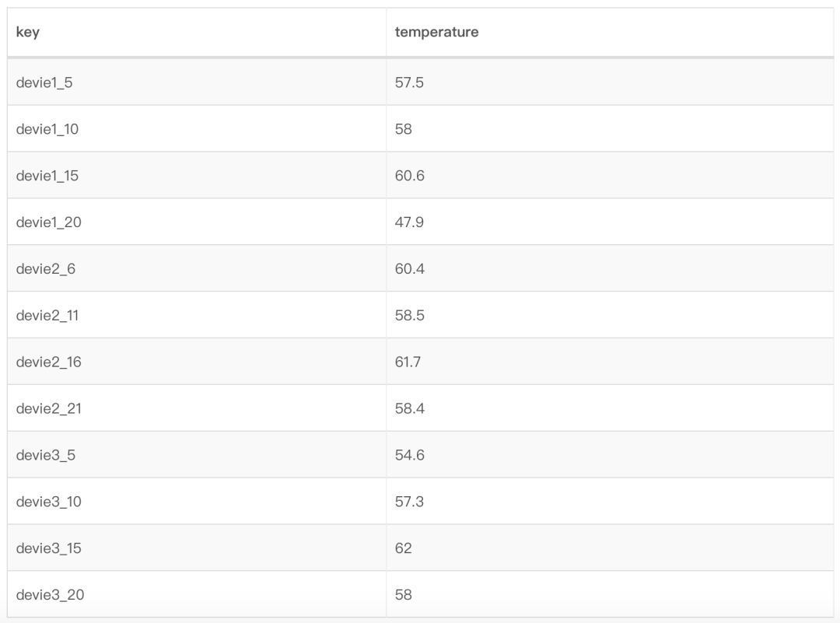Click the "temperature" column header

pyautogui.click(x=436, y=33)
